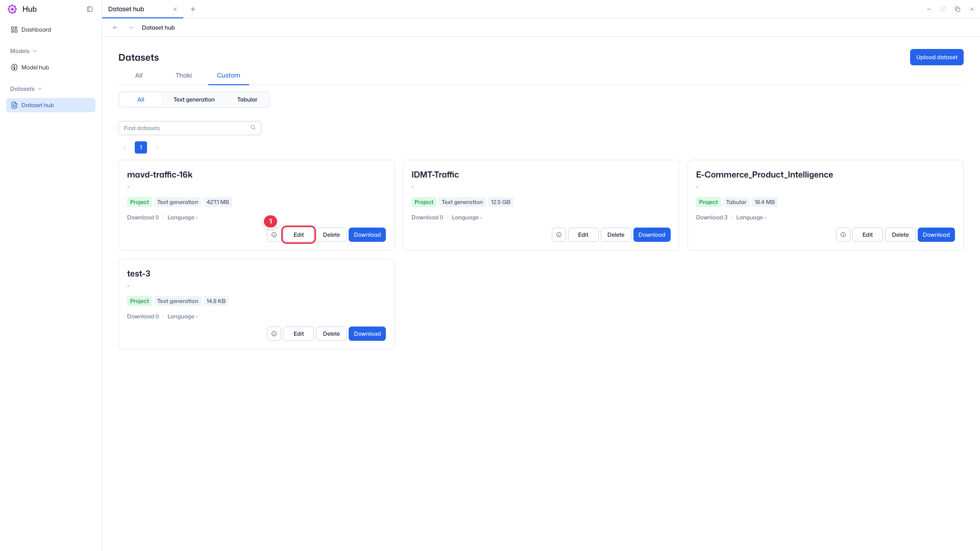The height and width of the screenshot is (551, 980).
Task: Select Dataset hub in sidebar
Action: (51, 105)
